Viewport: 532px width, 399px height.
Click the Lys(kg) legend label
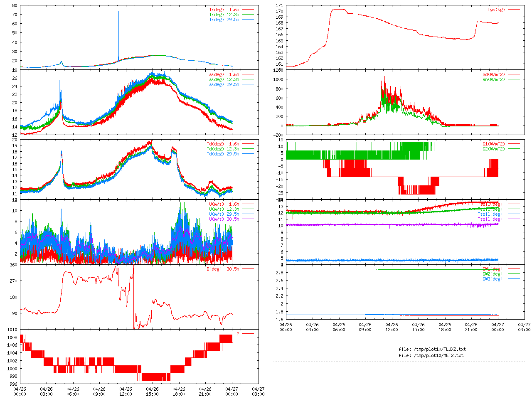(x=497, y=10)
